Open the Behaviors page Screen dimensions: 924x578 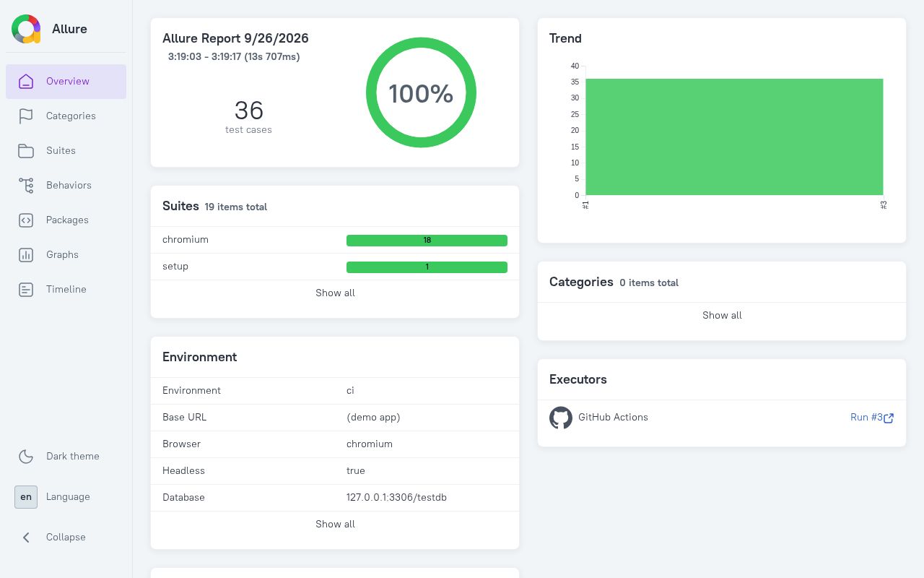66,186
